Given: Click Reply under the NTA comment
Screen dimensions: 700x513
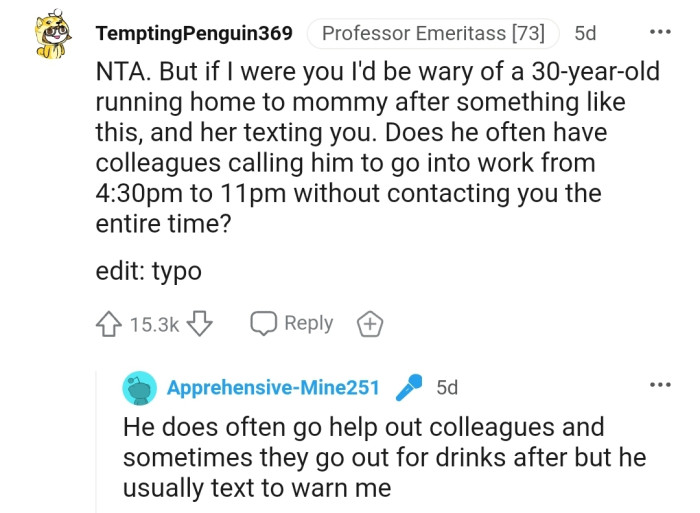Looking at the screenshot, I should coord(308,323).
